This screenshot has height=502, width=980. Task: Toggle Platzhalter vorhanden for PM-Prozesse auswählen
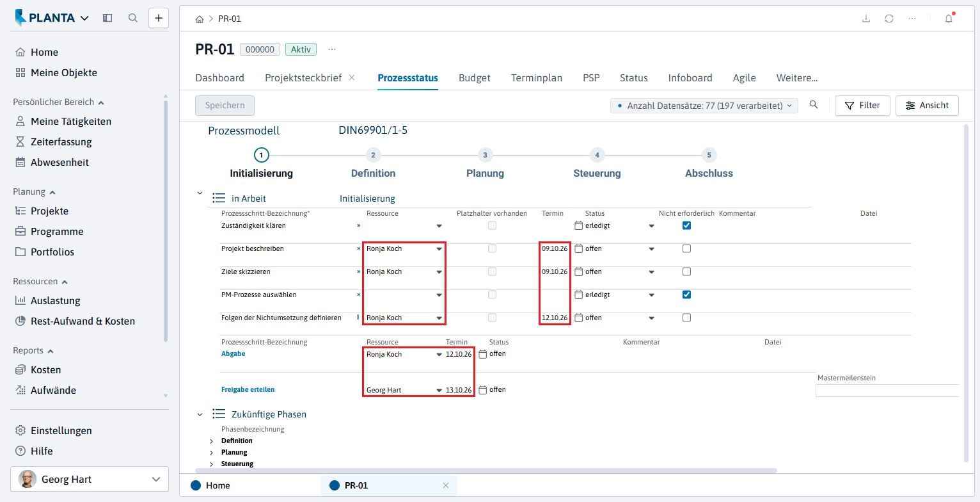point(492,295)
